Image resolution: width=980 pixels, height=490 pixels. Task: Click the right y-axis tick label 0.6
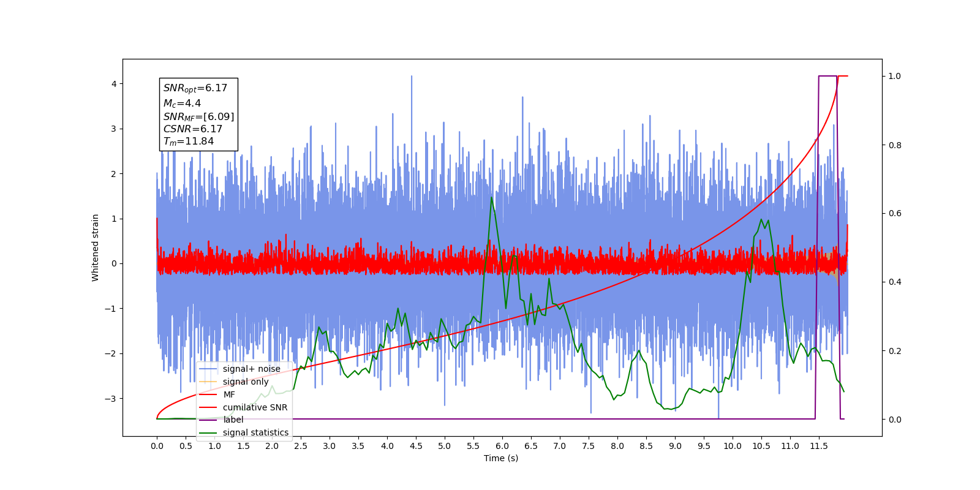(895, 214)
